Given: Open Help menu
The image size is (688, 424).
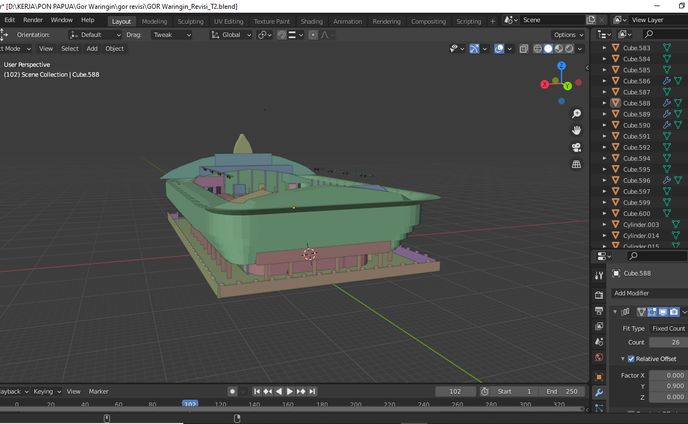Looking at the screenshot, I should click(88, 20).
